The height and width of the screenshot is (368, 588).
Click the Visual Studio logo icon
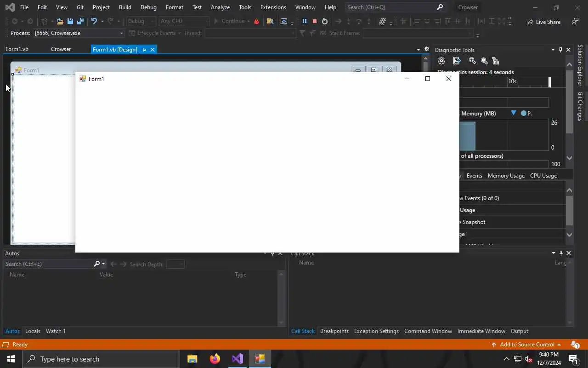pos(10,7)
